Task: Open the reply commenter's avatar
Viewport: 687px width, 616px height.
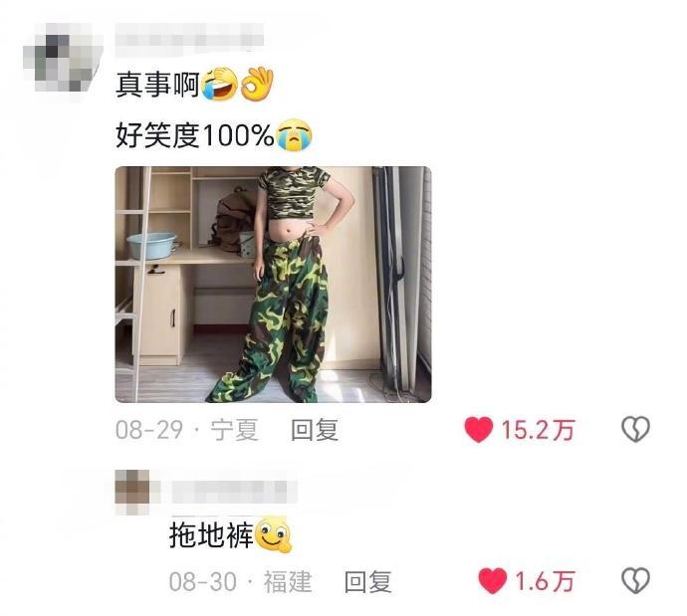Action: point(132,492)
